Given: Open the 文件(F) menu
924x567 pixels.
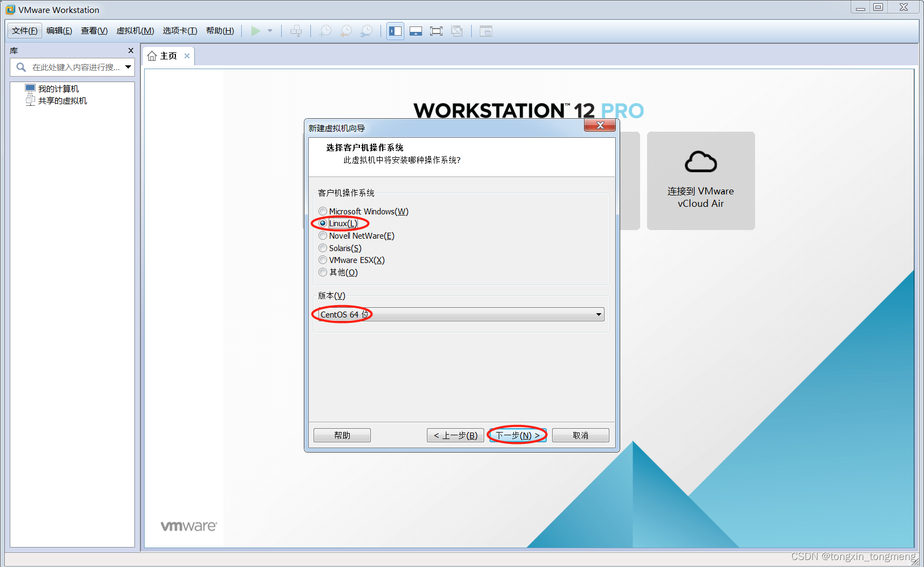Looking at the screenshot, I should [25, 31].
